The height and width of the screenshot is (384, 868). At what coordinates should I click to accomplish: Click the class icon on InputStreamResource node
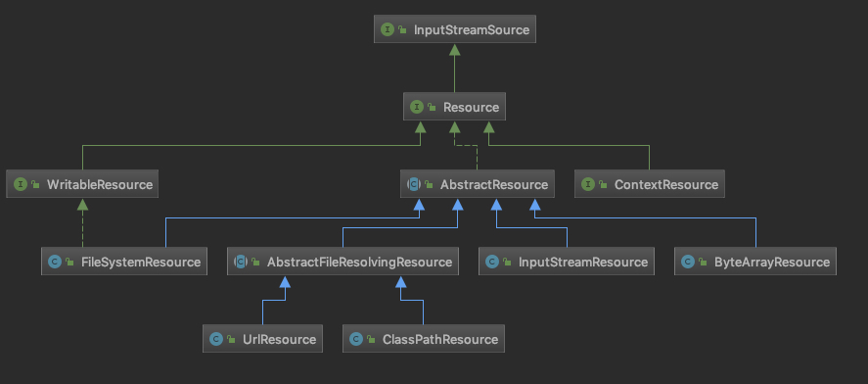(492, 262)
